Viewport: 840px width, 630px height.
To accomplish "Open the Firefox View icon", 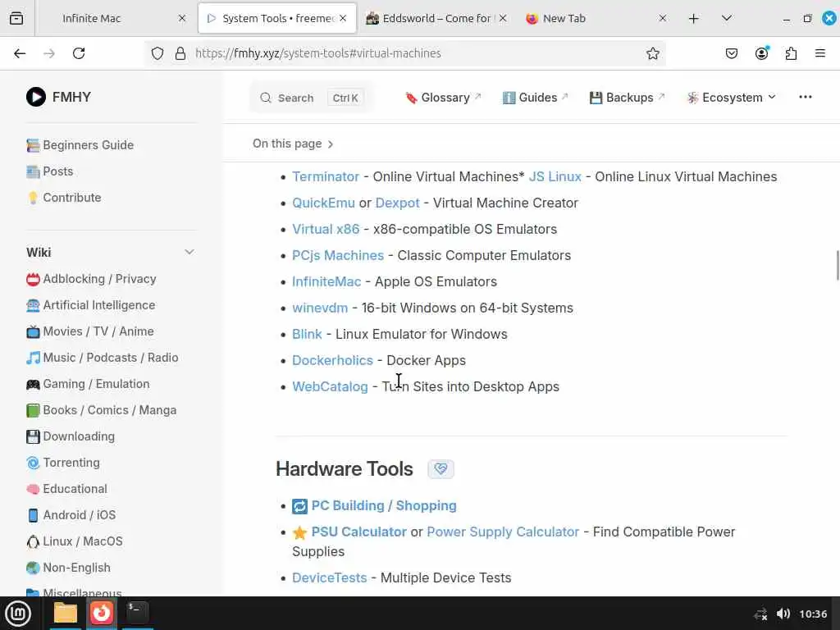I will pyautogui.click(x=16, y=18).
